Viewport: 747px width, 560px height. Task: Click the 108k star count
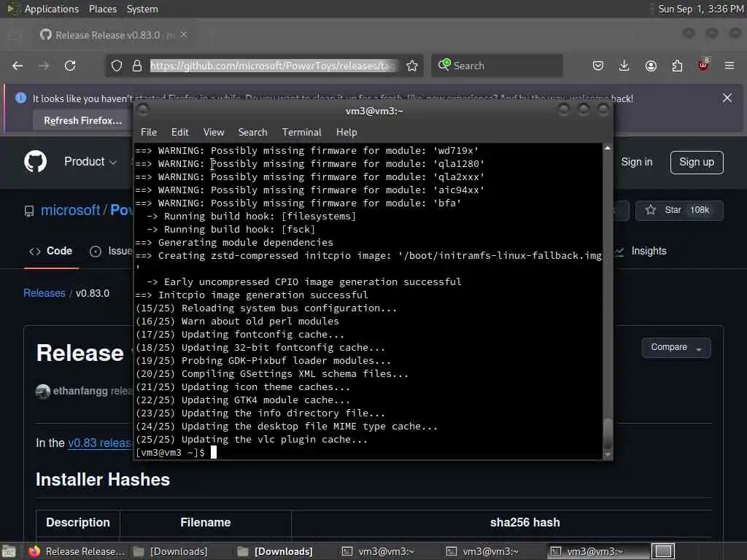point(700,210)
